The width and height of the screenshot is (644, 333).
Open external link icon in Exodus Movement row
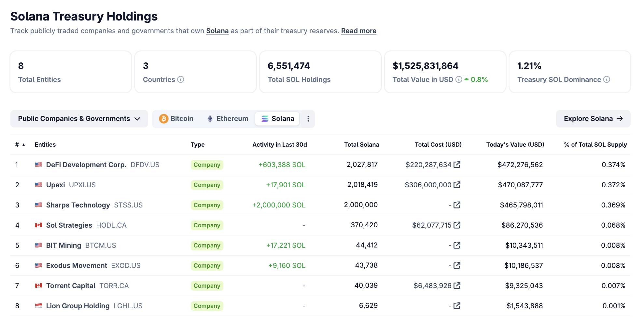click(457, 265)
